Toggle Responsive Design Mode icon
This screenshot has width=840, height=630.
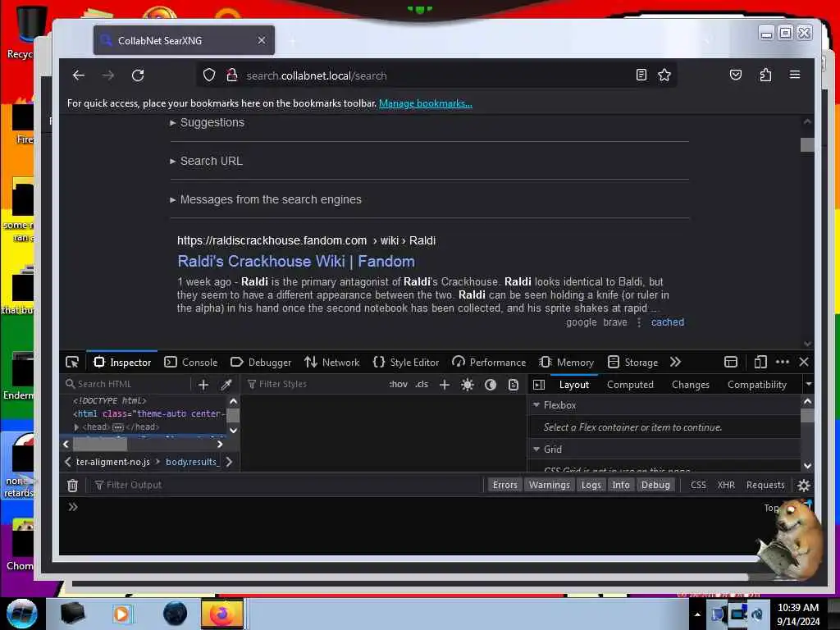coord(760,362)
